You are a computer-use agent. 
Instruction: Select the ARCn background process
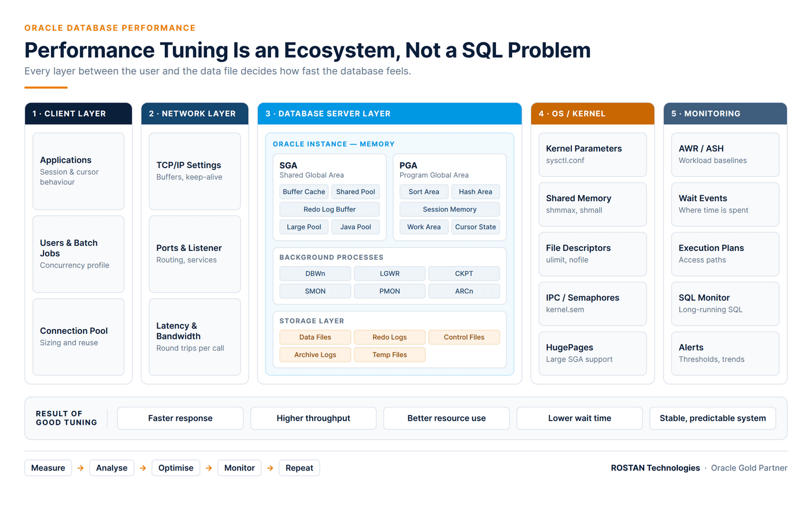pyautogui.click(x=464, y=291)
